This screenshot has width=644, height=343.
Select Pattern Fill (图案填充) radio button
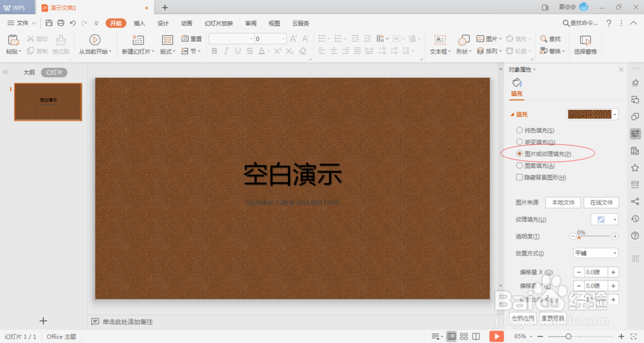[x=520, y=165]
